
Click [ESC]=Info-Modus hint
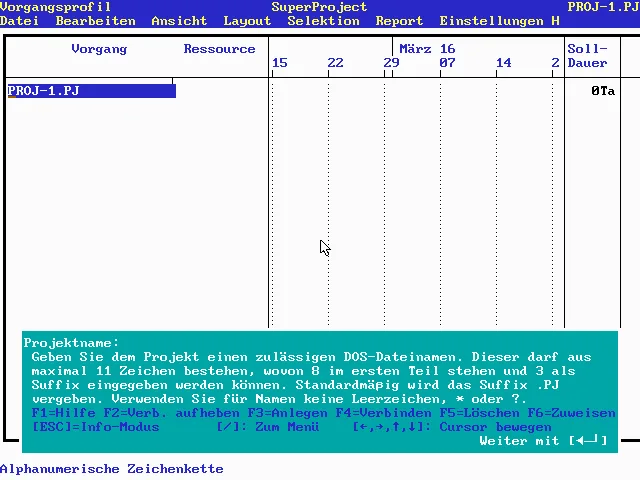point(96,427)
